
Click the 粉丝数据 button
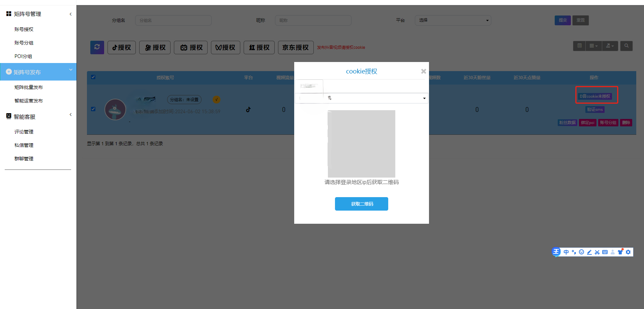tap(568, 123)
